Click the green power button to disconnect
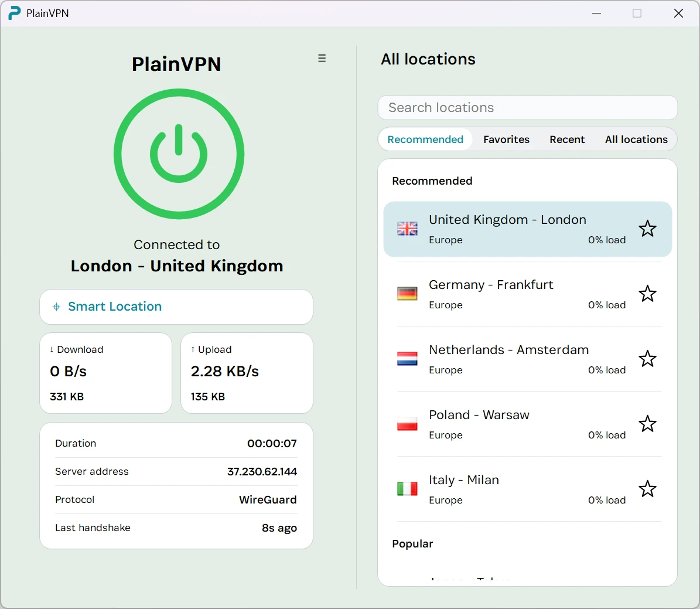 click(179, 154)
